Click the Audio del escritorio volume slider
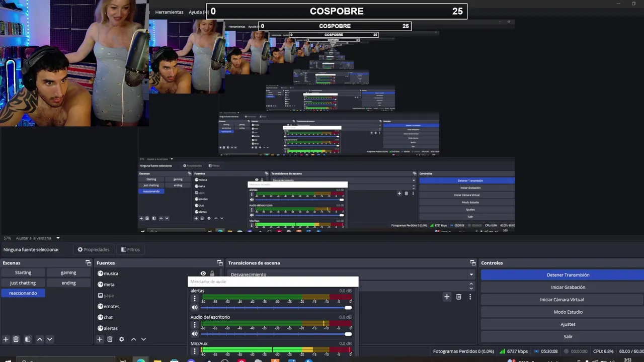The image size is (644, 362). click(276, 334)
